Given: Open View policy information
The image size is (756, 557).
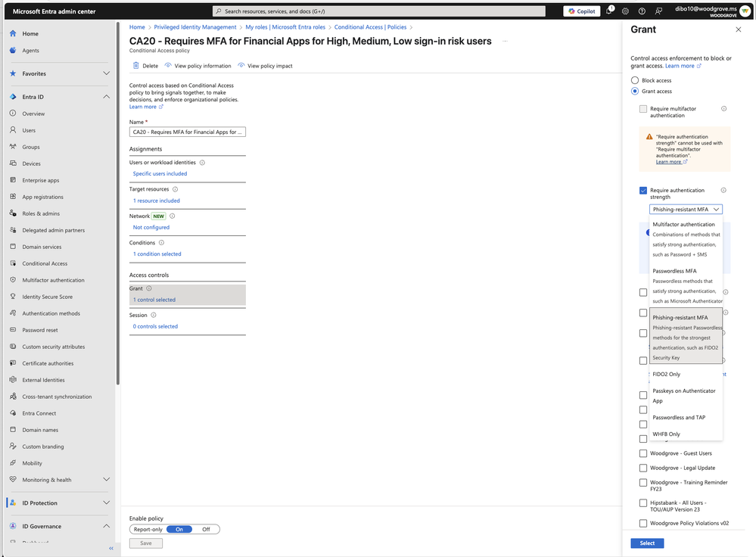Looking at the screenshot, I should (198, 66).
